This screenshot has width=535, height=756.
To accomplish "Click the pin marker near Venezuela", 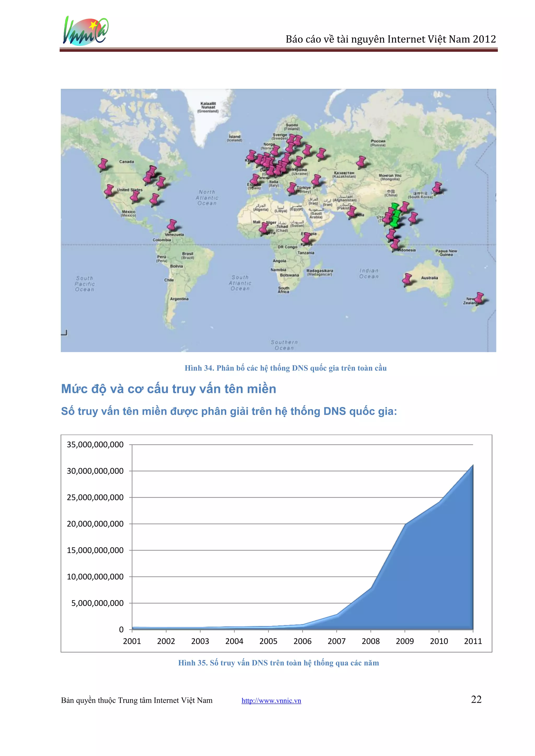I will [172, 226].
